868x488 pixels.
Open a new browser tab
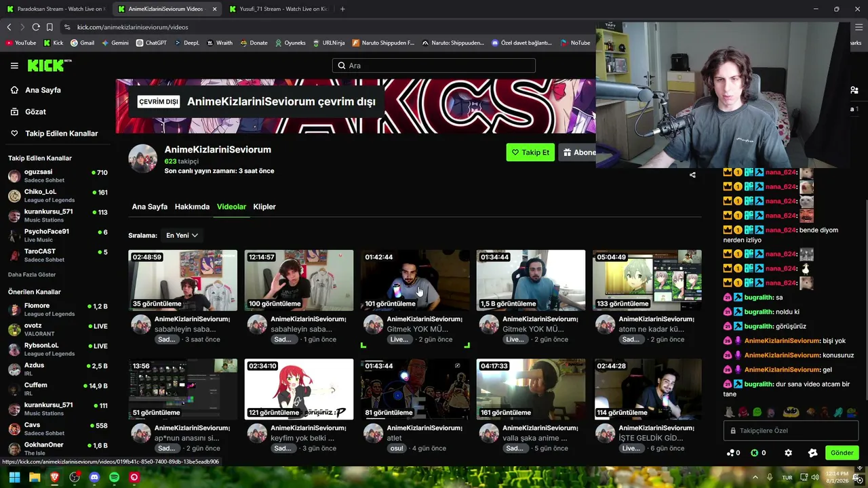pos(342,9)
